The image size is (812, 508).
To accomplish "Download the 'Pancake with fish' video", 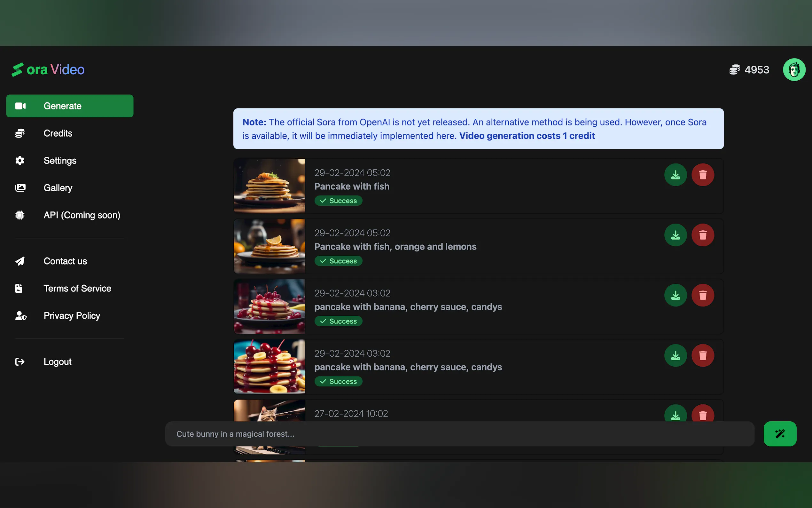I will (675, 175).
